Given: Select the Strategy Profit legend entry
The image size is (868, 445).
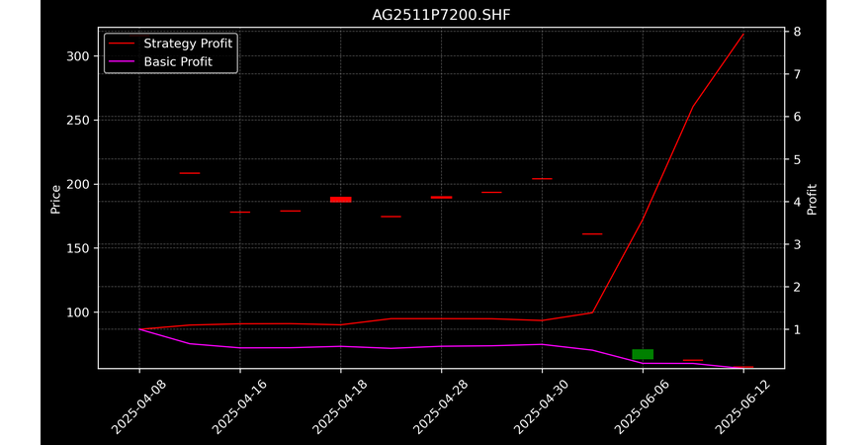Looking at the screenshot, I should [x=170, y=44].
